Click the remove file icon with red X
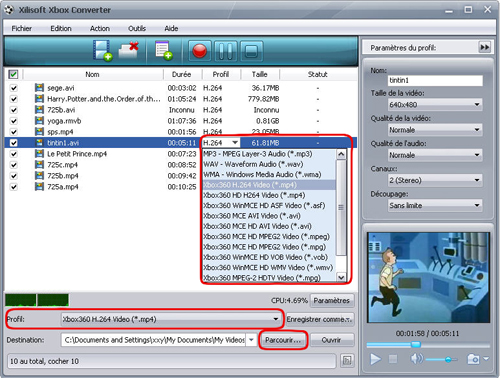 129,50
